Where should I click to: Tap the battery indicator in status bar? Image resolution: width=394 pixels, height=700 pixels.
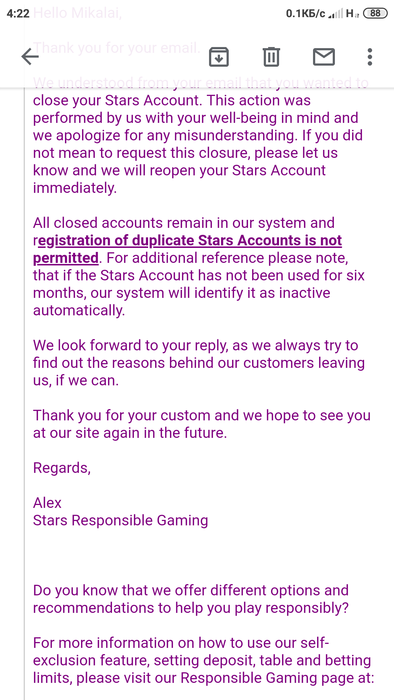coord(375,13)
